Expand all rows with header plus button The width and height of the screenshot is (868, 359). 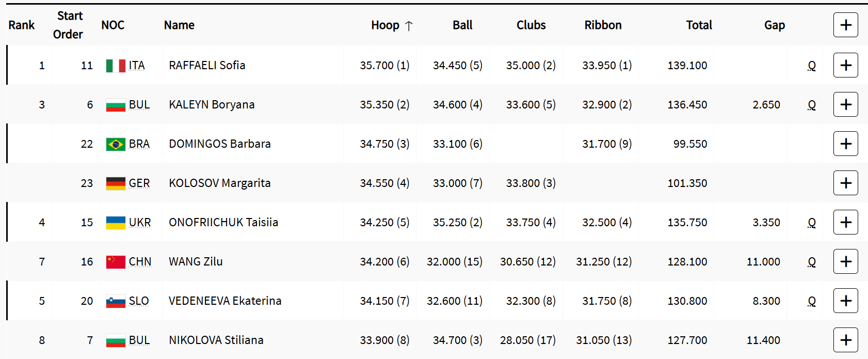click(845, 25)
